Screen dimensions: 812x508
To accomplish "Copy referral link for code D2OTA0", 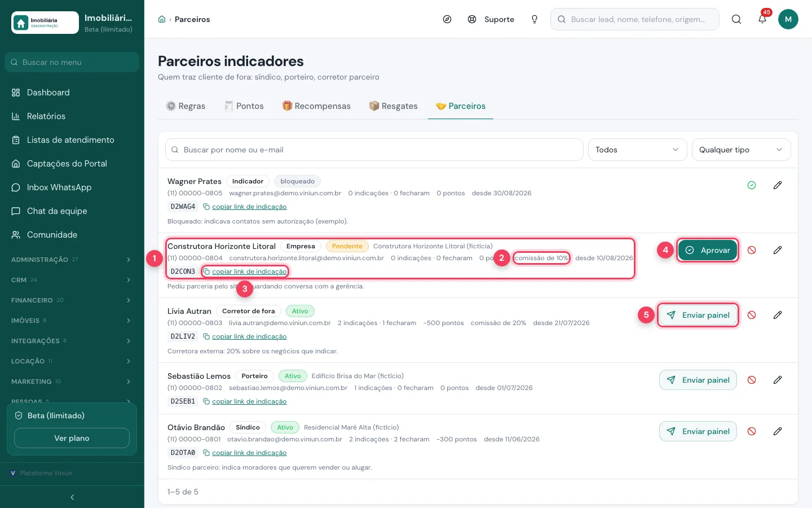I will (x=245, y=453).
